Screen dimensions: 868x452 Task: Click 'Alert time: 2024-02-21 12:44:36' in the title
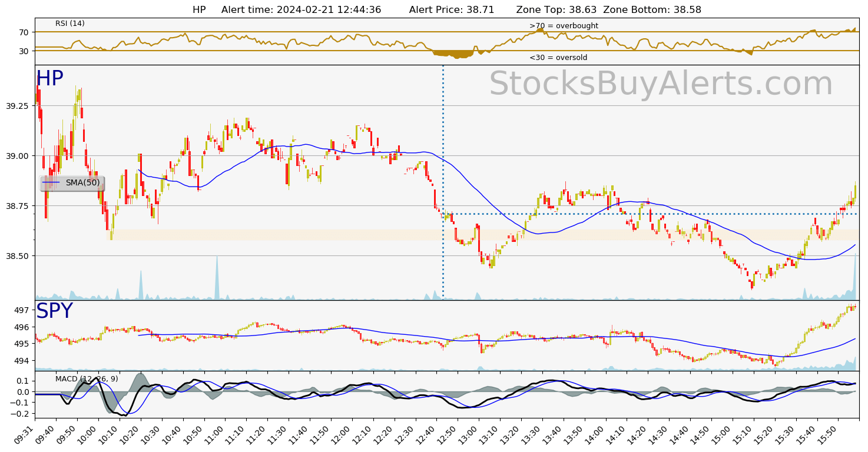[301, 10]
